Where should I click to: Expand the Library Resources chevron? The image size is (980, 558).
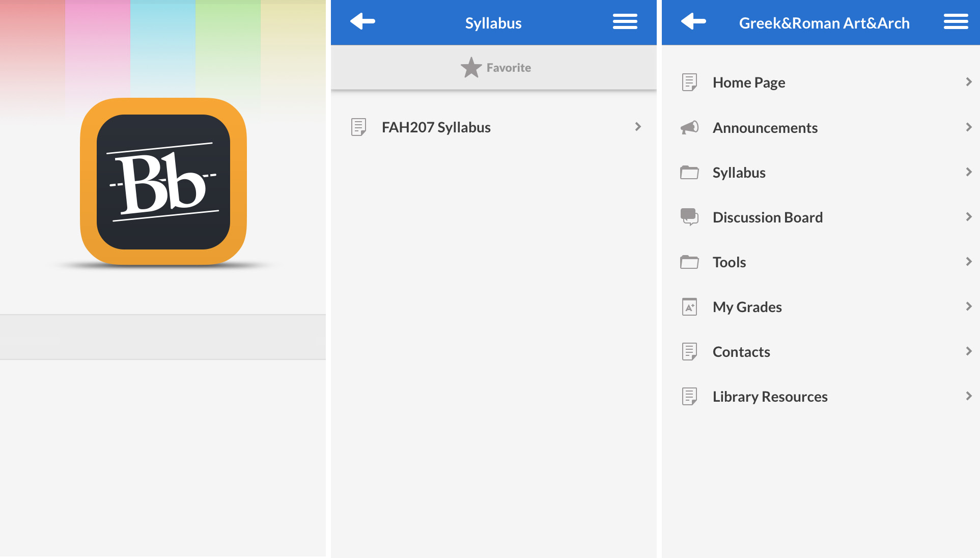pyautogui.click(x=968, y=396)
